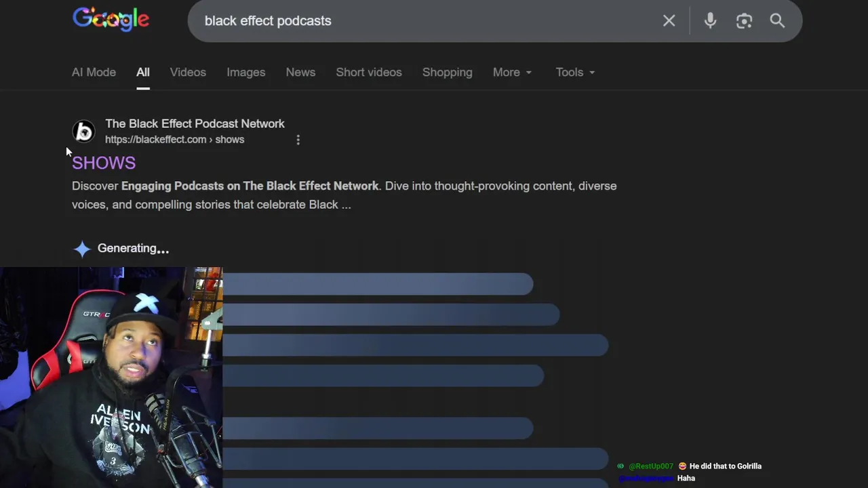The height and width of the screenshot is (488, 868).
Task: Select the All results tab
Action: tap(142, 72)
